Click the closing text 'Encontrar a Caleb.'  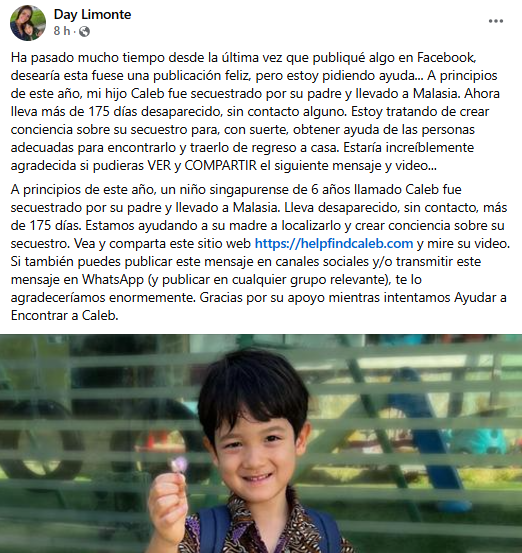pos(65,315)
